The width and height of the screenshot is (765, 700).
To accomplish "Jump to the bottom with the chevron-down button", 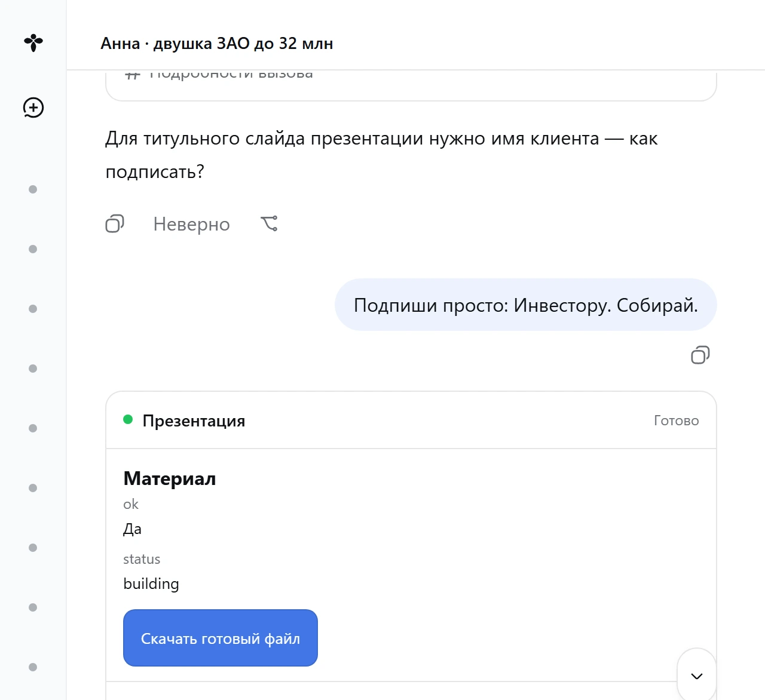I will point(696,676).
